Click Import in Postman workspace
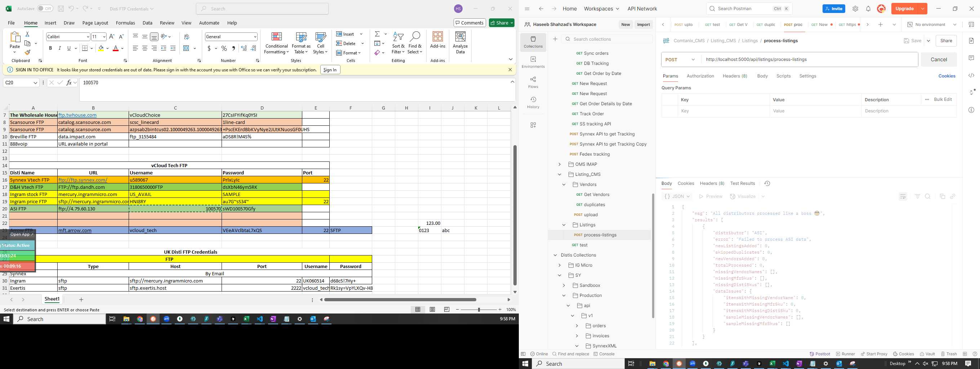This screenshot has height=369, width=980. 643,25
